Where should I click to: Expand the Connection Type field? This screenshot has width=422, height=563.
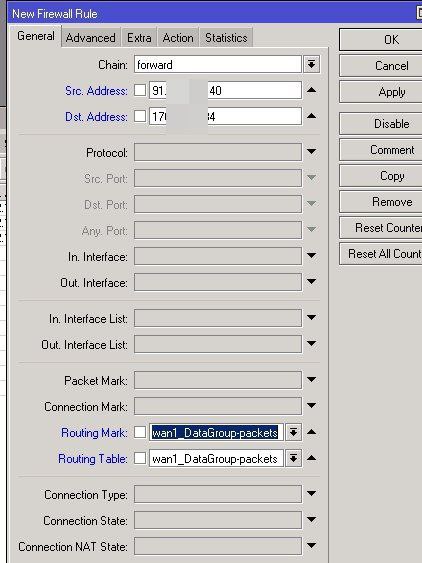pos(311,494)
